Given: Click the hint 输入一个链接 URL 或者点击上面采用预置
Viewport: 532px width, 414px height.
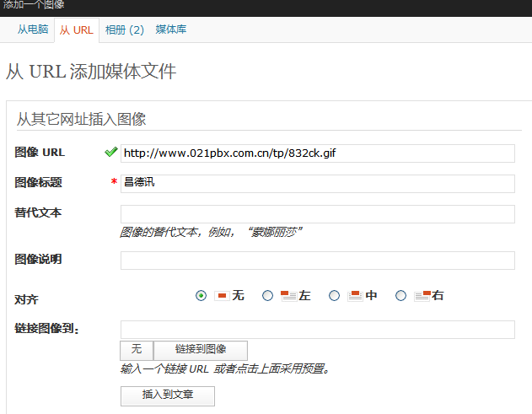Looking at the screenshot, I should pyautogui.click(x=225, y=368).
